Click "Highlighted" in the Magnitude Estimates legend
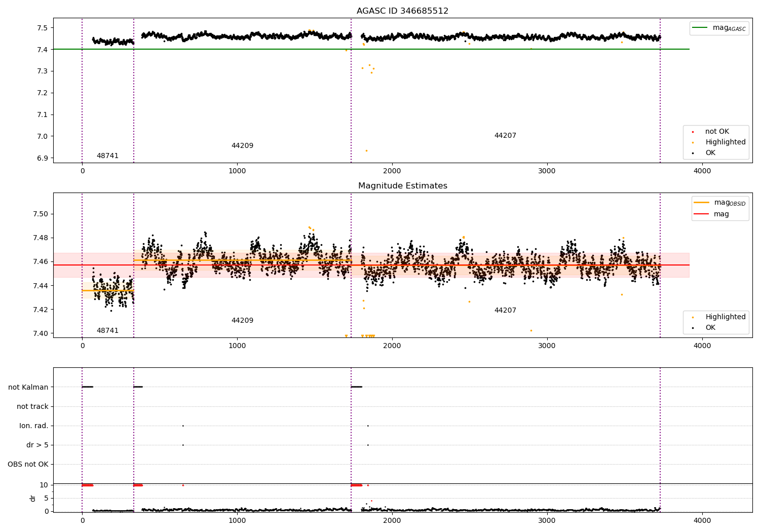The width and height of the screenshot is (760, 532). (726, 317)
